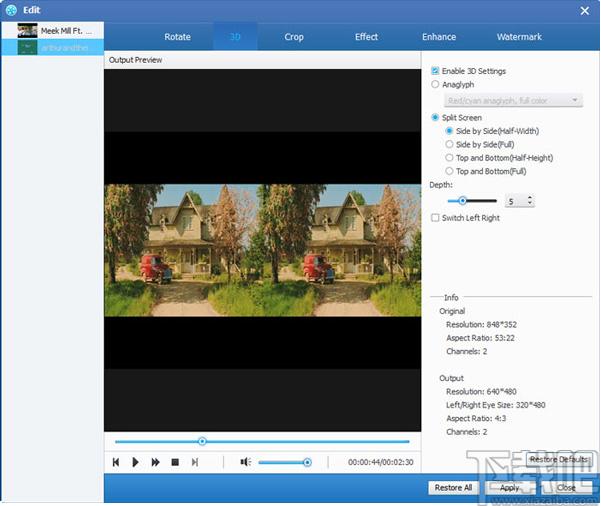Increase the Depth value stepper
The image size is (601, 506).
pos(530,198)
